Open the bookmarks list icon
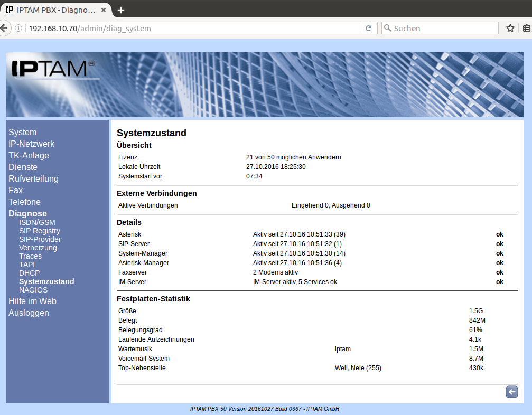This screenshot has height=415, width=532. (x=526, y=29)
